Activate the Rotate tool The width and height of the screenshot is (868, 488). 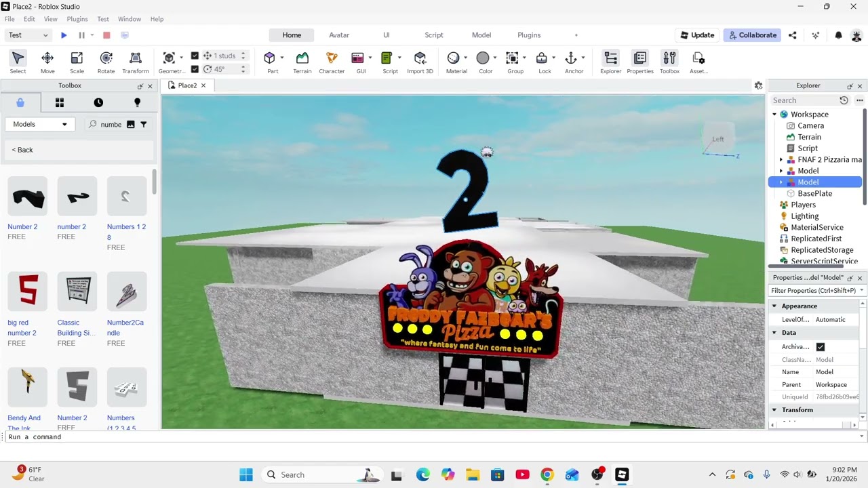point(106,62)
